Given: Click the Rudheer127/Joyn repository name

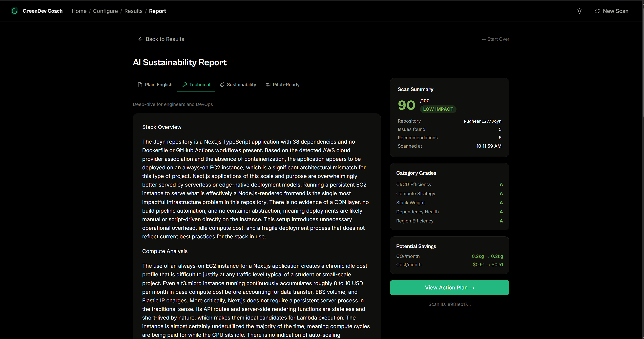Looking at the screenshot, I should 482,121.
